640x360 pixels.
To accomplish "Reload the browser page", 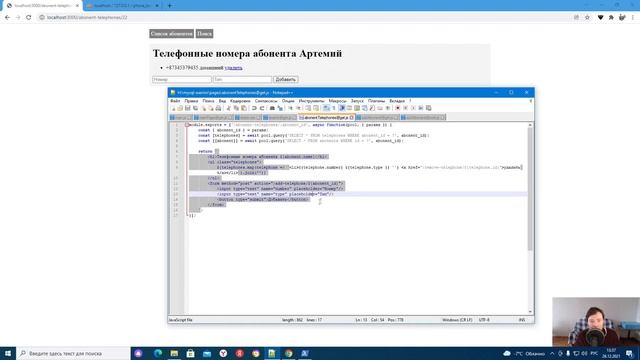I will click(29, 18).
